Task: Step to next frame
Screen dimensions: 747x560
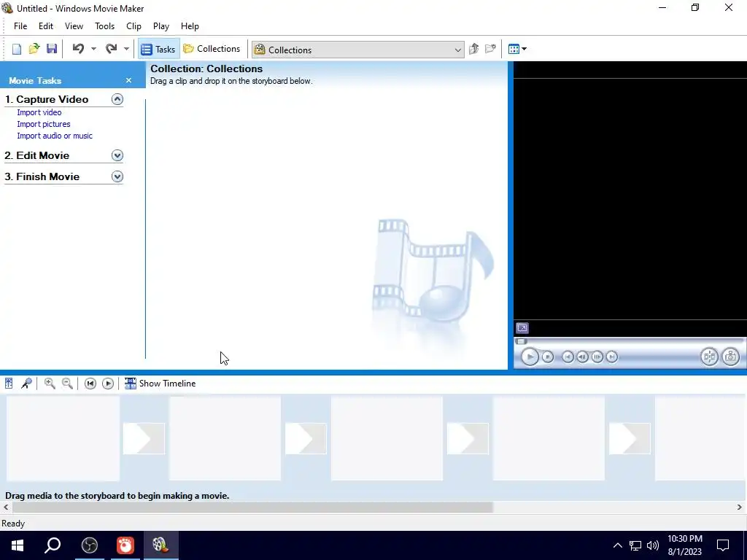Action: pos(597,357)
